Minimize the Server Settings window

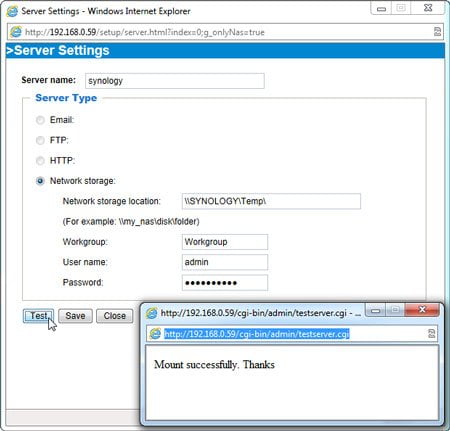coord(381,8)
